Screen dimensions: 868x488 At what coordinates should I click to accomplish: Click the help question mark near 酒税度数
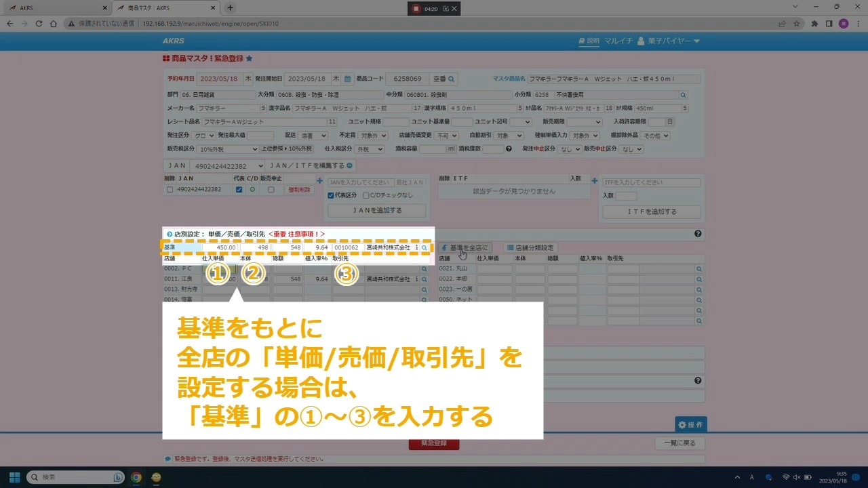(x=509, y=149)
